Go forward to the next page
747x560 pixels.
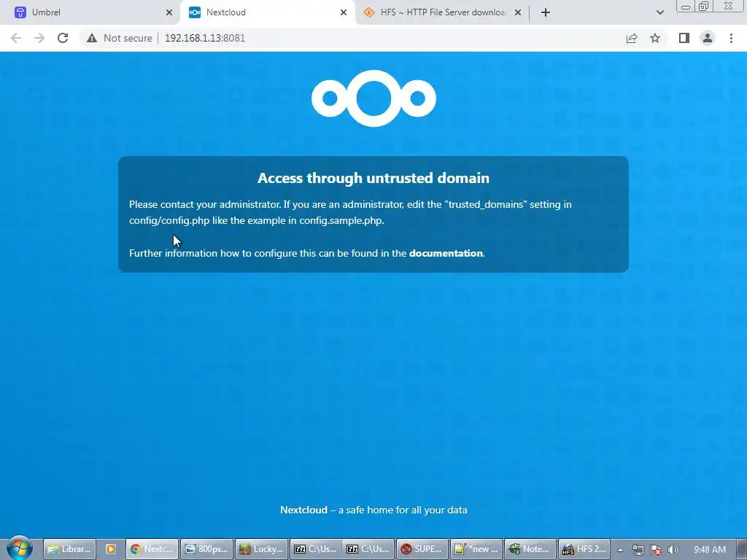point(39,38)
